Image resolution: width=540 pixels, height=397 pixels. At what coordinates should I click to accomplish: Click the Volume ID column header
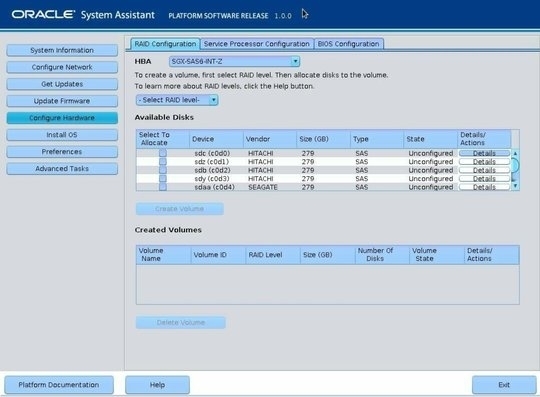click(218, 255)
